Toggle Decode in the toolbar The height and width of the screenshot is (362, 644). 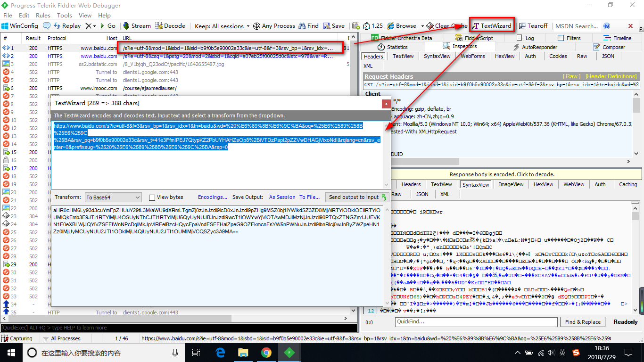[171, 26]
